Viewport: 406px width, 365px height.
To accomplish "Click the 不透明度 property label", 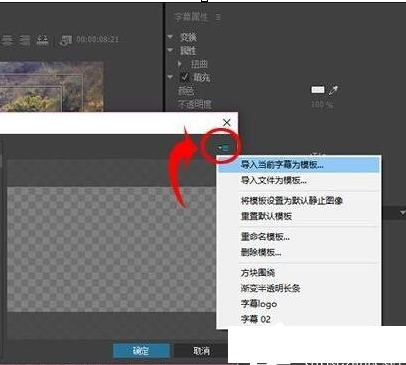I will coord(195,104).
